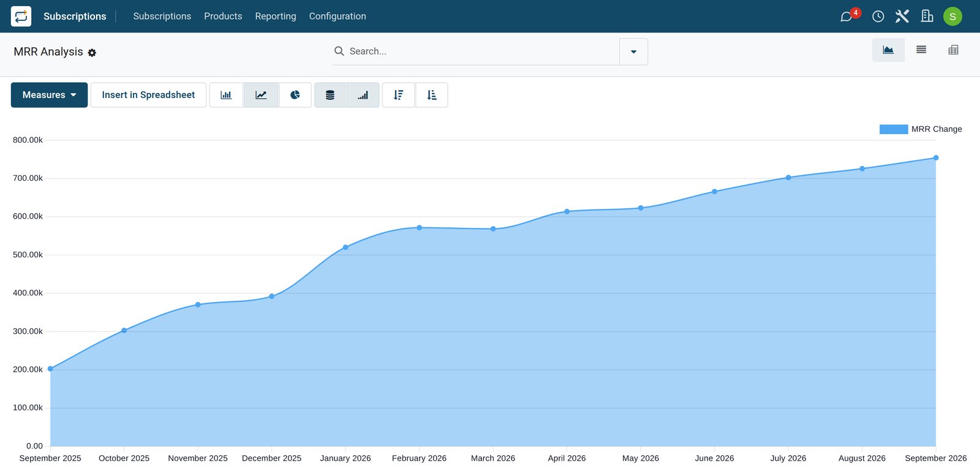Open the Subscriptions menu
Viewport: 980px width, 476px height.
pos(162,17)
